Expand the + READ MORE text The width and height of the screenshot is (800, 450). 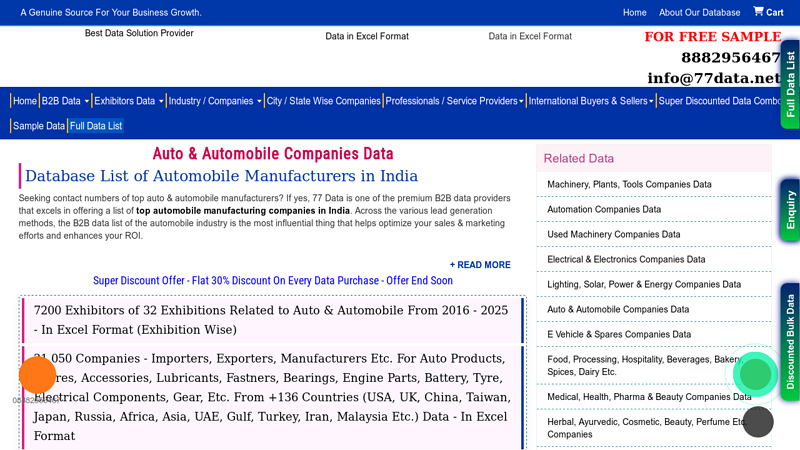point(480,265)
